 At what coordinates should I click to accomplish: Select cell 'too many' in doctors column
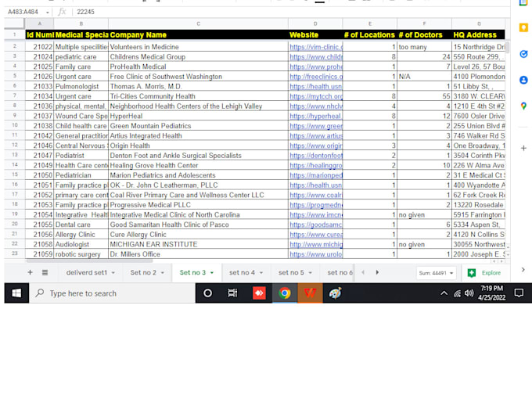coord(425,47)
